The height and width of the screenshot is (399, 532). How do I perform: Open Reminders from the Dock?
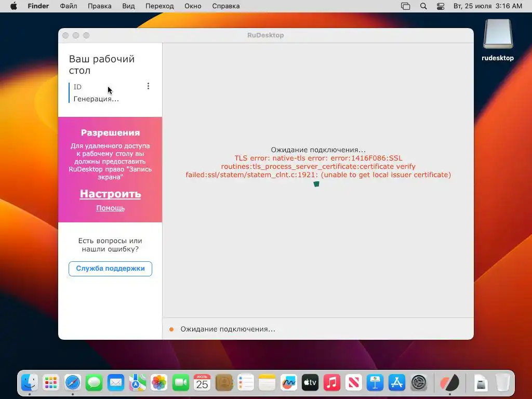point(245,383)
